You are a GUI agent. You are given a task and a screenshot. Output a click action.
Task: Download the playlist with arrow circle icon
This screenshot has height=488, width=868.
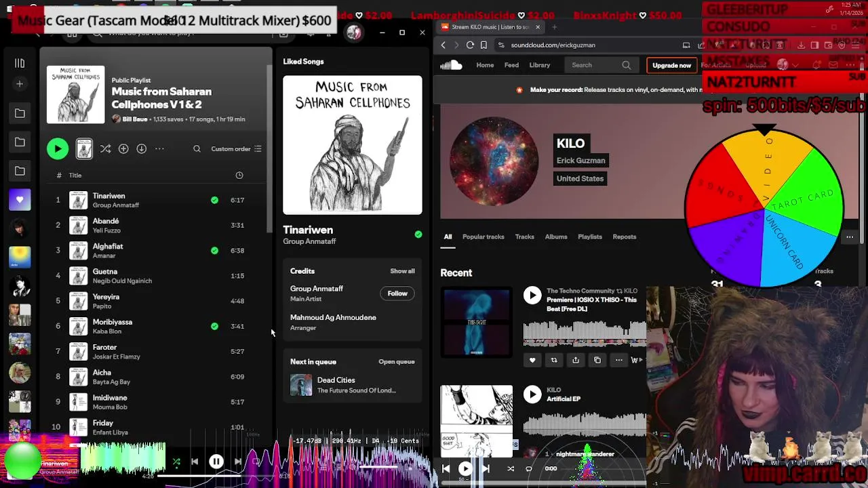click(141, 149)
